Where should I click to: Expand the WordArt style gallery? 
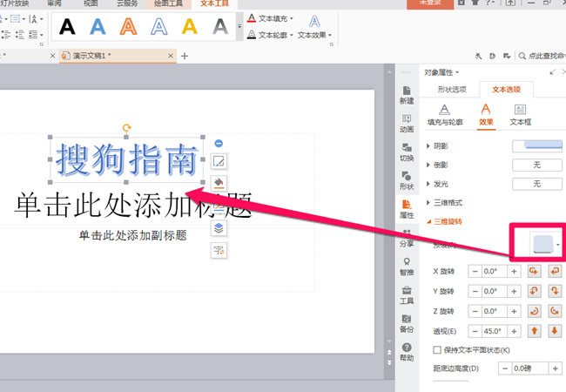(x=239, y=26)
